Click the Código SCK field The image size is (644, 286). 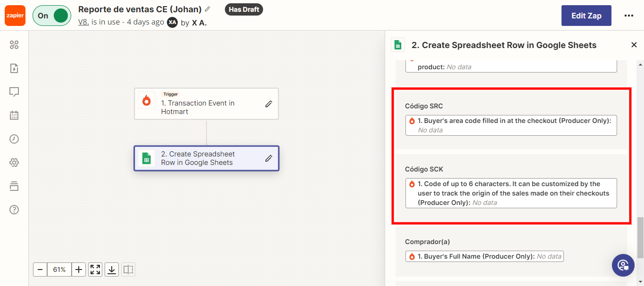click(511, 193)
